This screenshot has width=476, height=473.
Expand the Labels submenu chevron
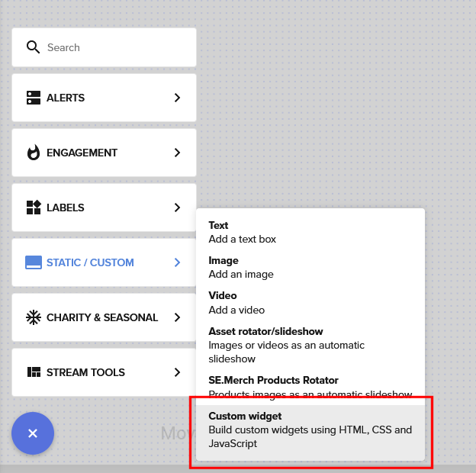tap(177, 208)
